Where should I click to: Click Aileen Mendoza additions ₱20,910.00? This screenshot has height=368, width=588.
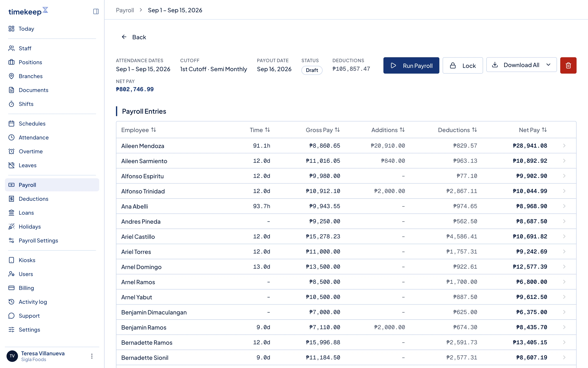pyautogui.click(x=388, y=146)
